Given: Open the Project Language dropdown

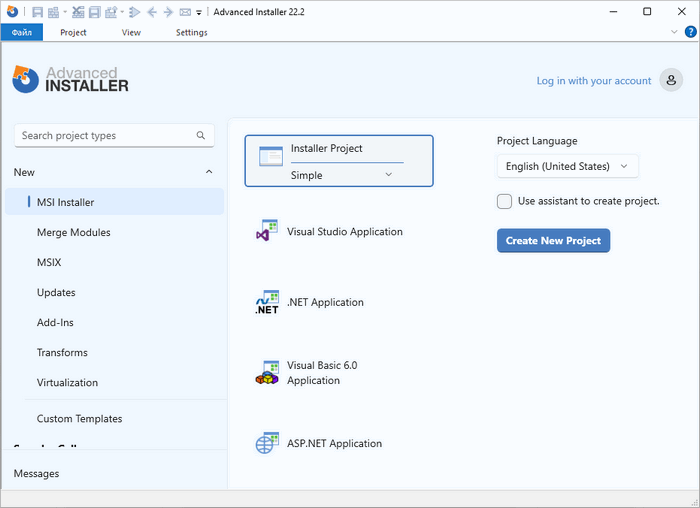Looking at the screenshot, I should [x=567, y=166].
